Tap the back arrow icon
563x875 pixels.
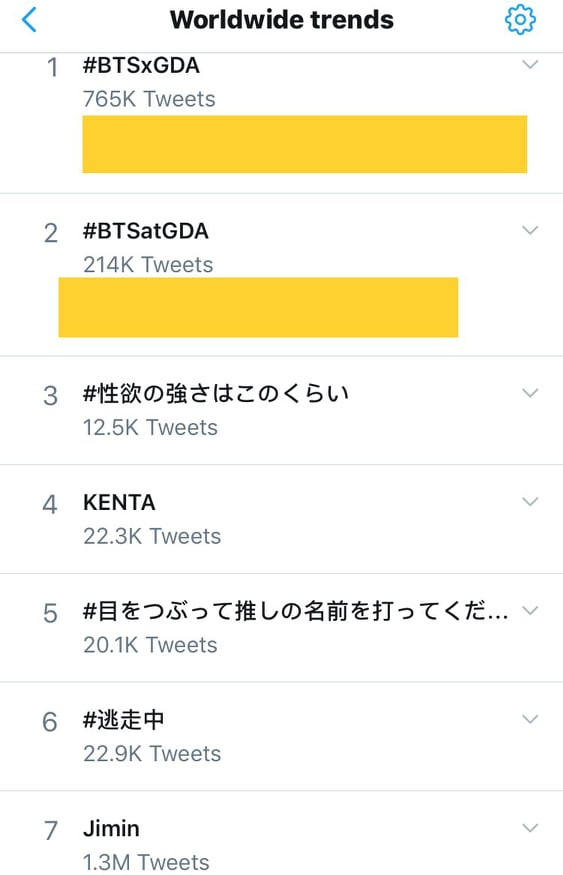(x=29, y=20)
